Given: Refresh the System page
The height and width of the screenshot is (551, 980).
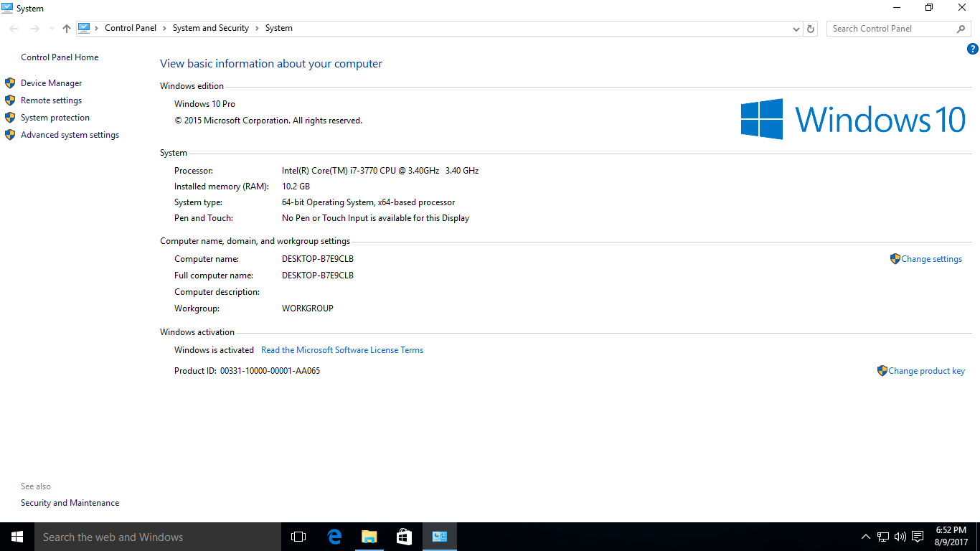Looking at the screenshot, I should pyautogui.click(x=811, y=29).
